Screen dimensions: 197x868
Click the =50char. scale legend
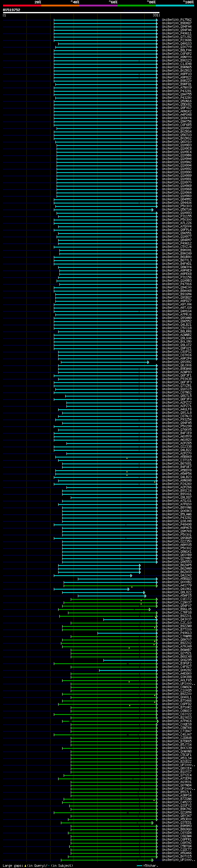point(148,865)
